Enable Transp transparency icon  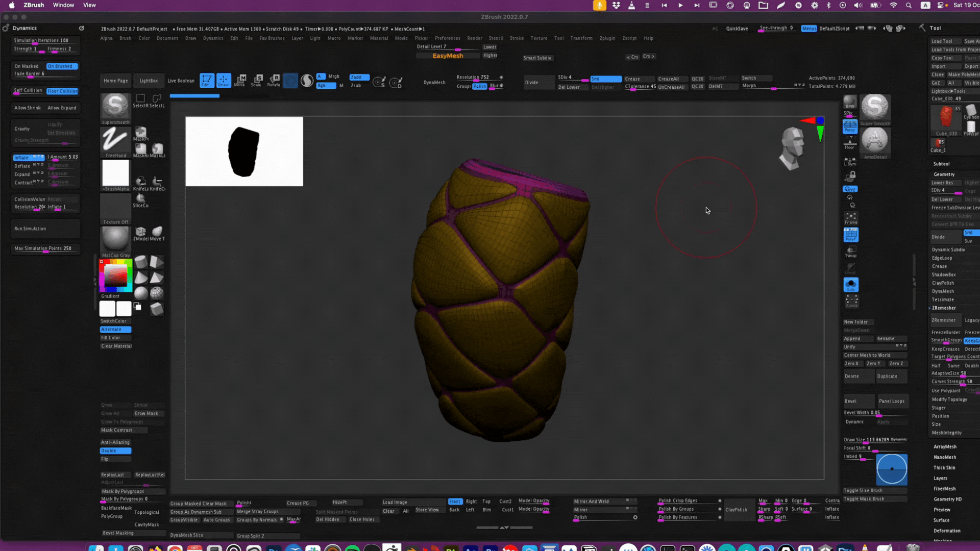click(x=850, y=252)
